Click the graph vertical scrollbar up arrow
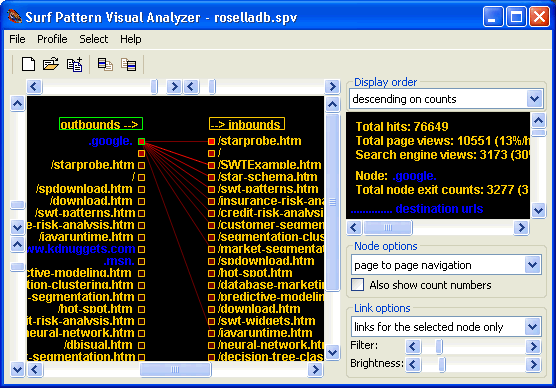The height and width of the screenshot is (388, 556). [332, 104]
